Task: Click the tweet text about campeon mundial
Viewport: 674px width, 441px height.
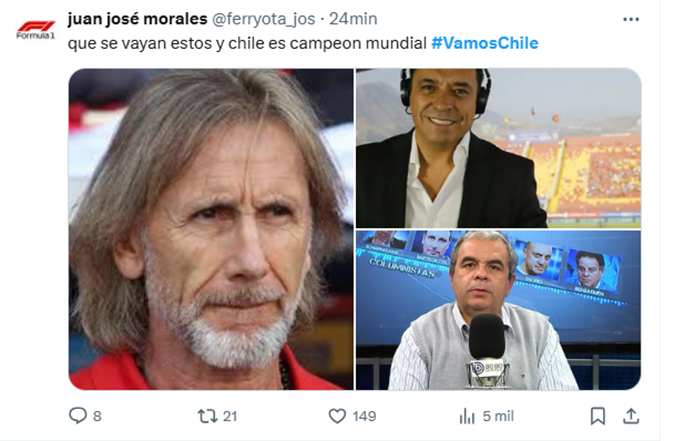Action: (247, 43)
